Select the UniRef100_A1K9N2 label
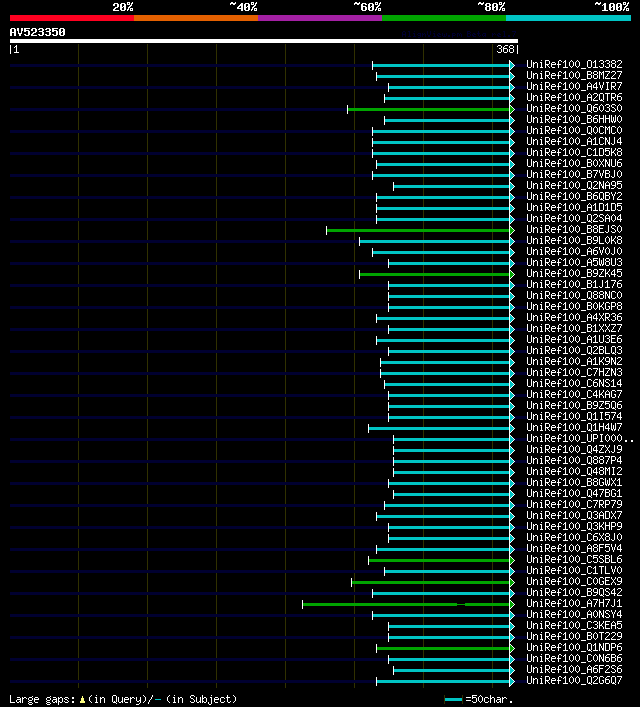 pos(574,361)
